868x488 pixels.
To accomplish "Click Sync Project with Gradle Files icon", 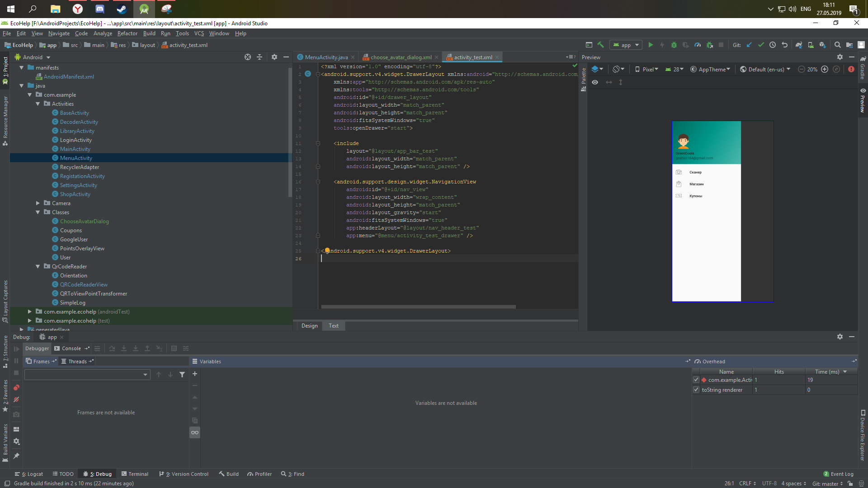I will 799,45.
